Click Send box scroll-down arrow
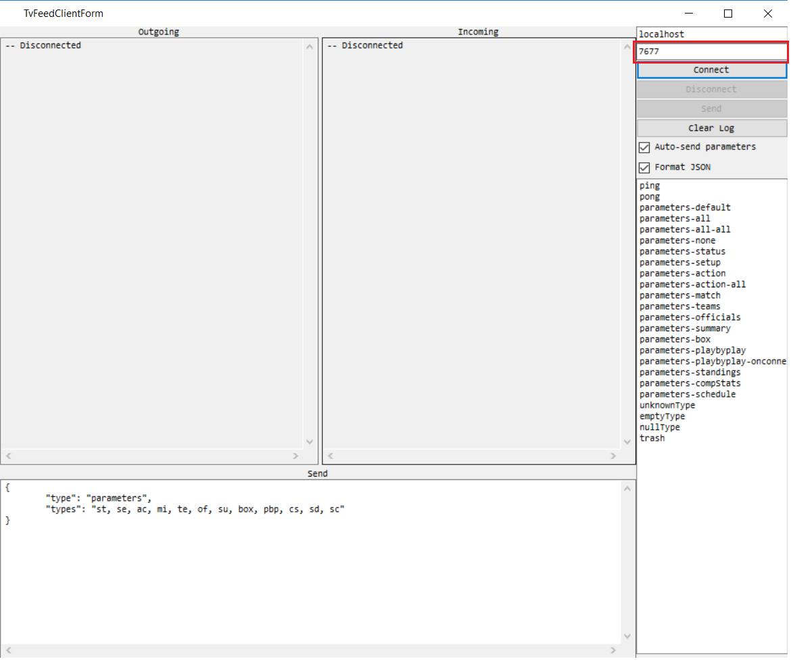 tap(627, 636)
